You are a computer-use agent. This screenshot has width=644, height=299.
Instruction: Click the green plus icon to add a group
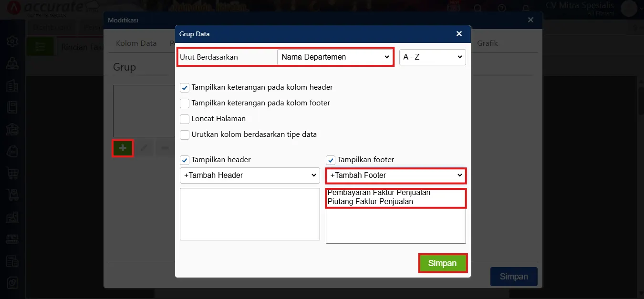tap(123, 148)
